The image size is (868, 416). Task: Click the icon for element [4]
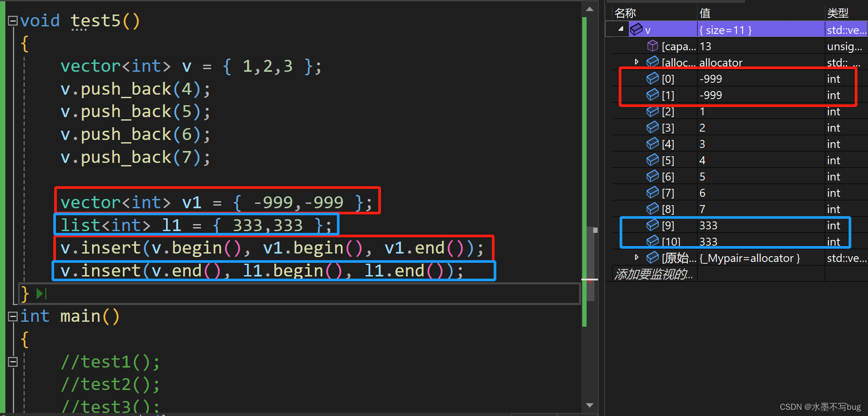click(652, 144)
